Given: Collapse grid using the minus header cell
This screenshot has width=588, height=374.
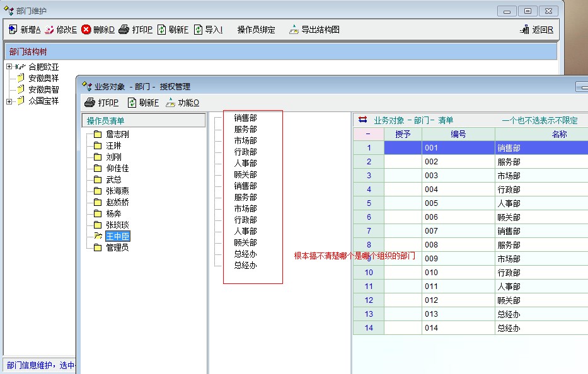Looking at the screenshot, I should pos(368,134).
